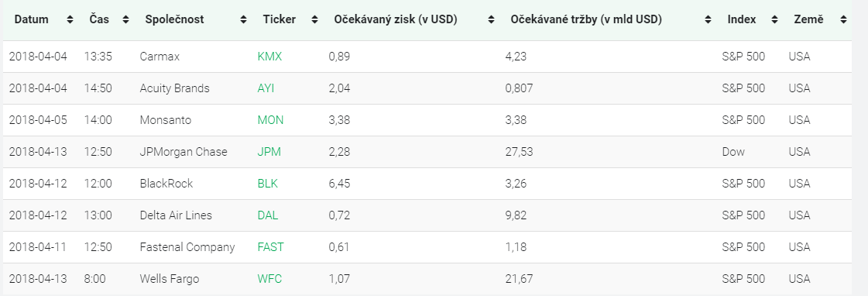
Task: Select the JPMorgan Chase company cell
Action: pos(184,152)
